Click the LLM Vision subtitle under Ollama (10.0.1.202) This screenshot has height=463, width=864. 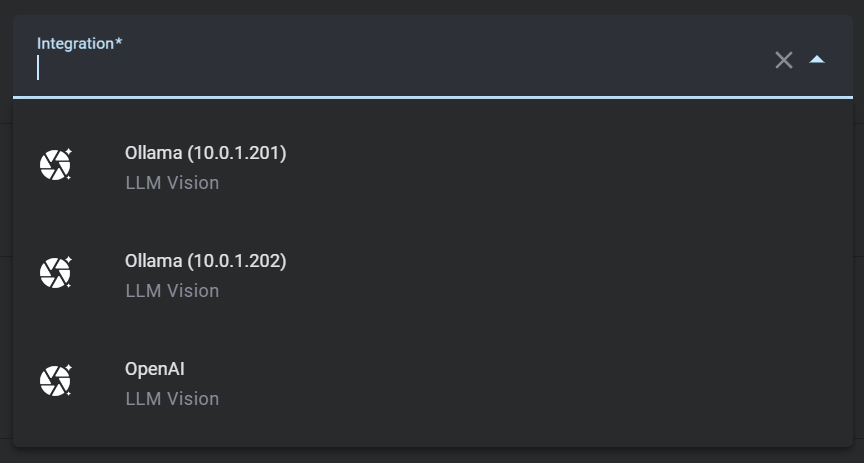(x=172, y=291)
